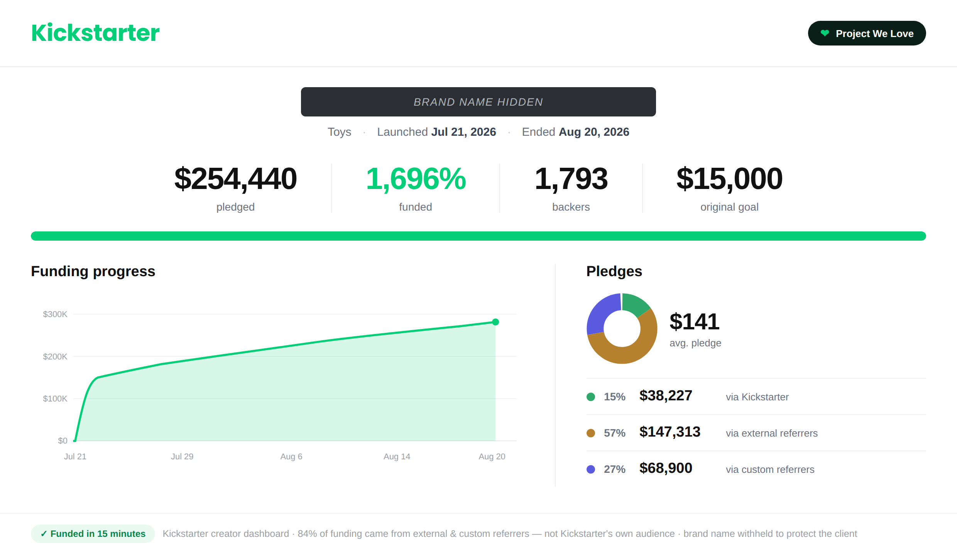Screen dimensions: 957x560
Task: Click the $100K axis label
Action: (55, 399)
